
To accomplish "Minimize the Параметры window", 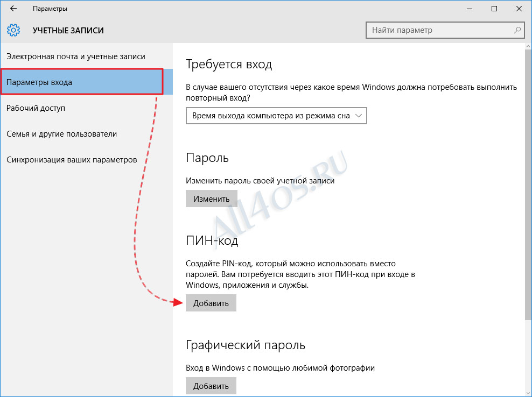I will 470,9.
